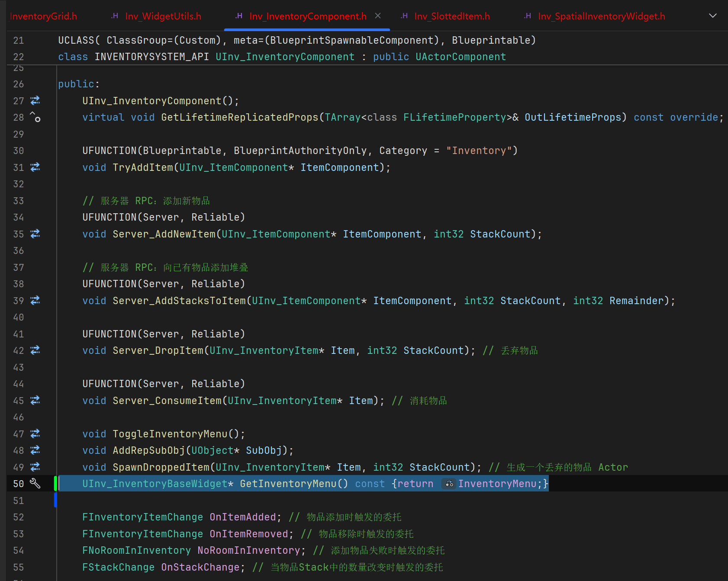
Task: Click the header file icon of Inv_InventoryComponent.h
Action: pyautogui.click(x=239, y=16)
